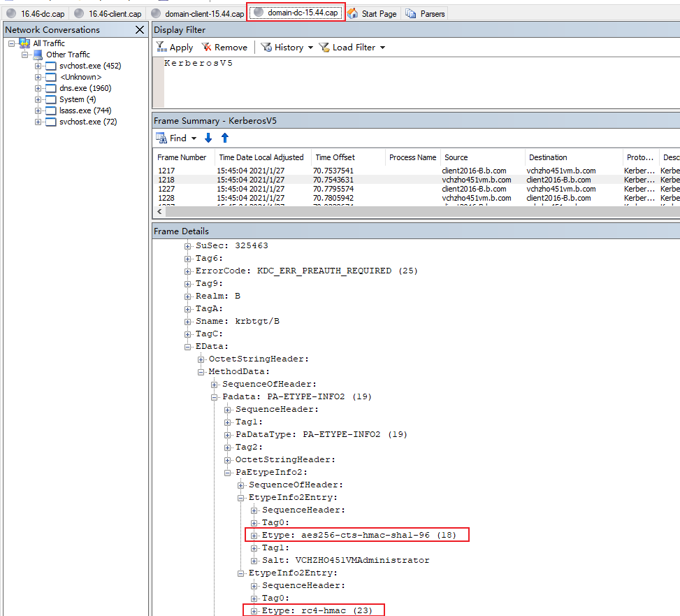Collapse the Other Traffic node
680x616 pixels.
tap(24, 55)
